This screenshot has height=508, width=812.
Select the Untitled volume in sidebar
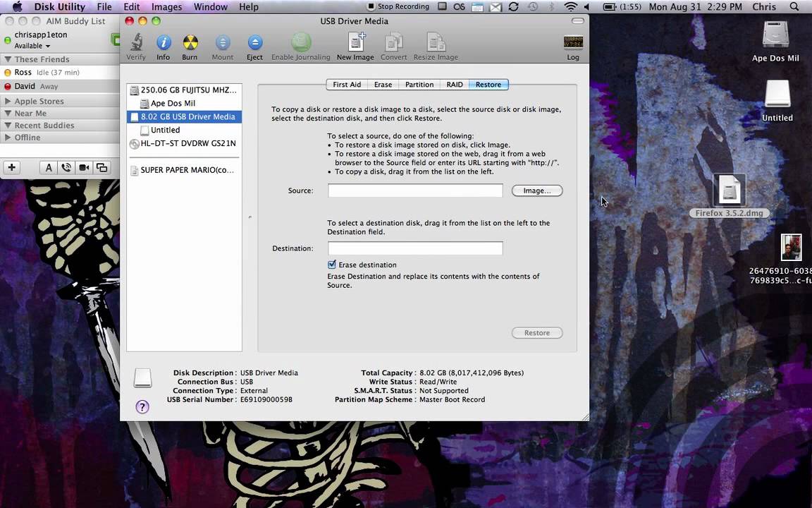pos(185,130)
